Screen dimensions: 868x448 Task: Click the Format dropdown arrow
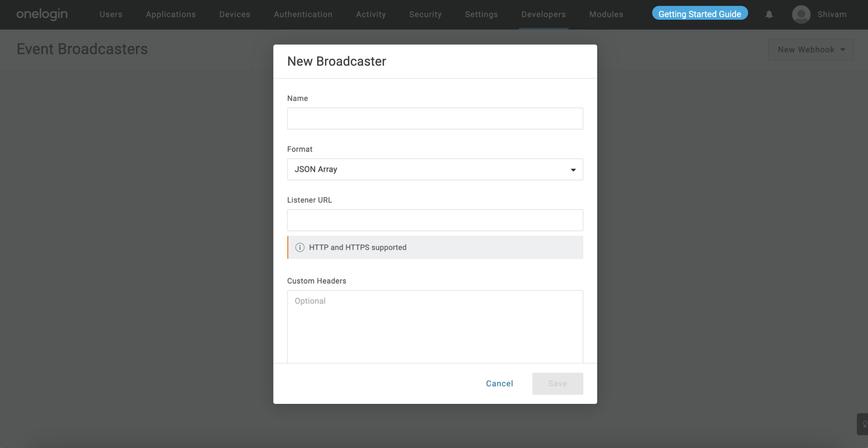pos(573,170)
